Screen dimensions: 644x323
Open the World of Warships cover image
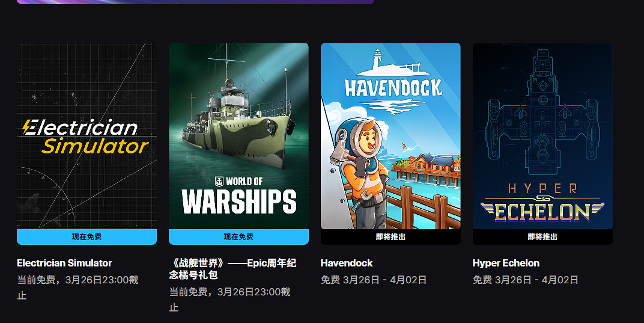coord(238,136)
